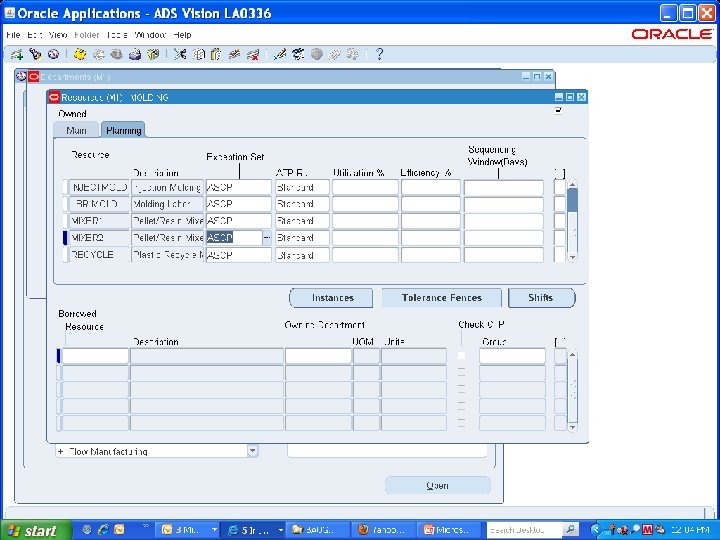Click up arrow of resources table scrollbar
Image resolution: width=720 pixels, height=540 pixels.
click(572, 185)
